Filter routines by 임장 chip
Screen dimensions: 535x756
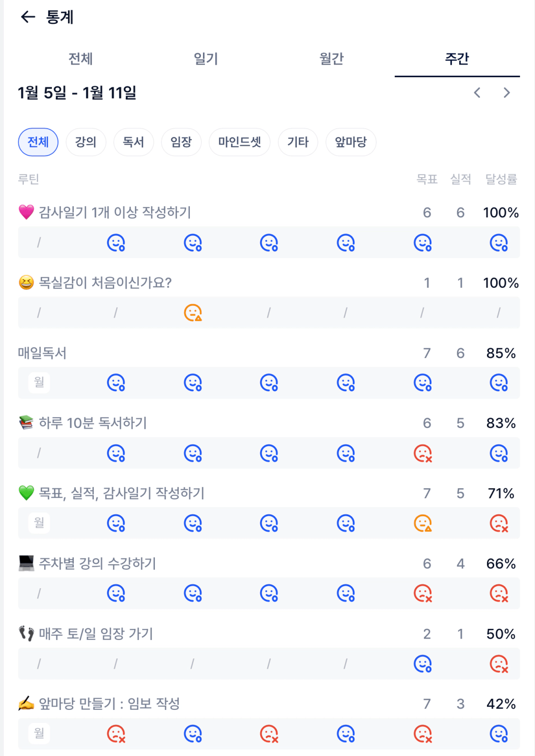point(181,142)
